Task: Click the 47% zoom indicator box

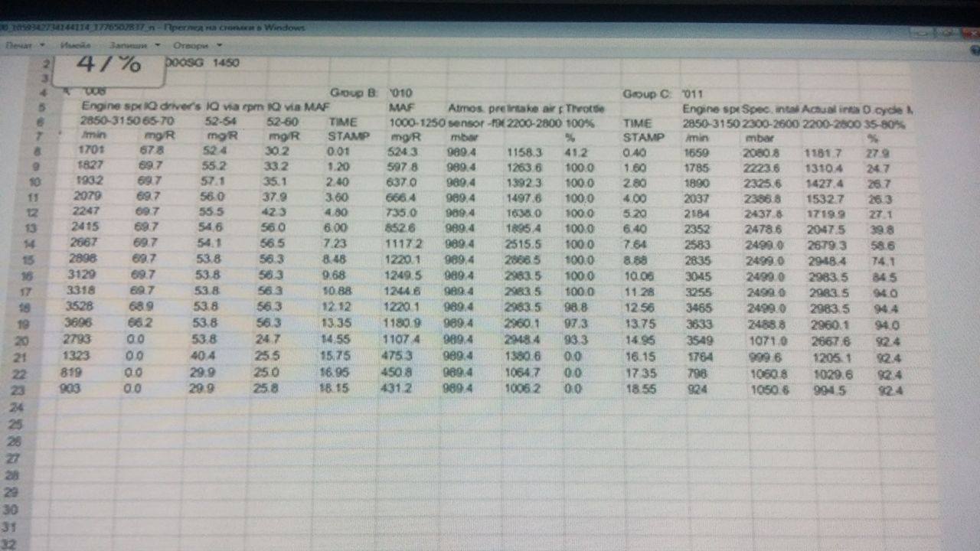Action: point(109,64)
